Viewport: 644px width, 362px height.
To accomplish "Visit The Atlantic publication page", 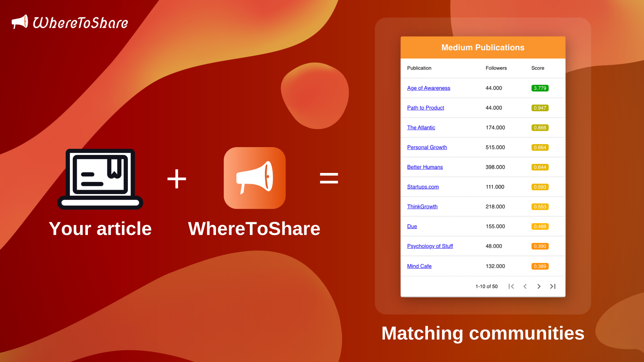I will pos(421,127).
